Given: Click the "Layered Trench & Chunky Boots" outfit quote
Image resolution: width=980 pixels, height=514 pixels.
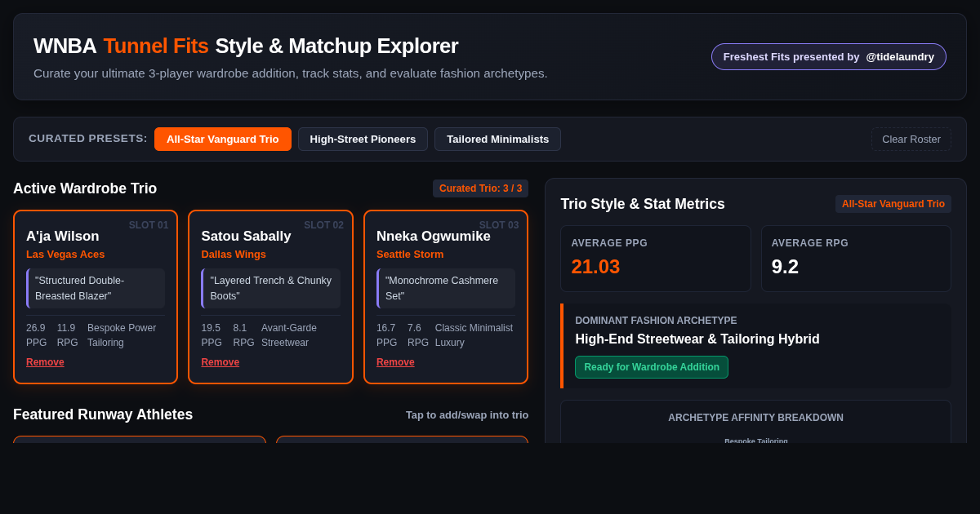Looking at the screenshot, I should pos(271,288).
